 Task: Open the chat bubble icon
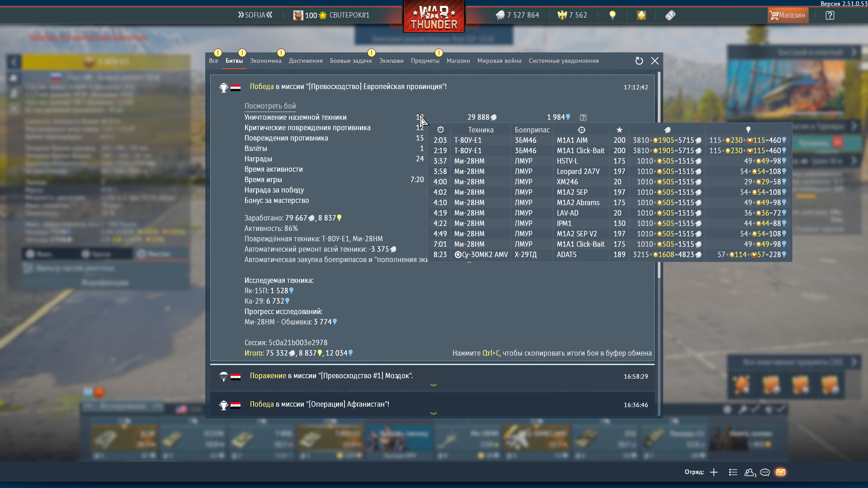[x=764, y=472]
